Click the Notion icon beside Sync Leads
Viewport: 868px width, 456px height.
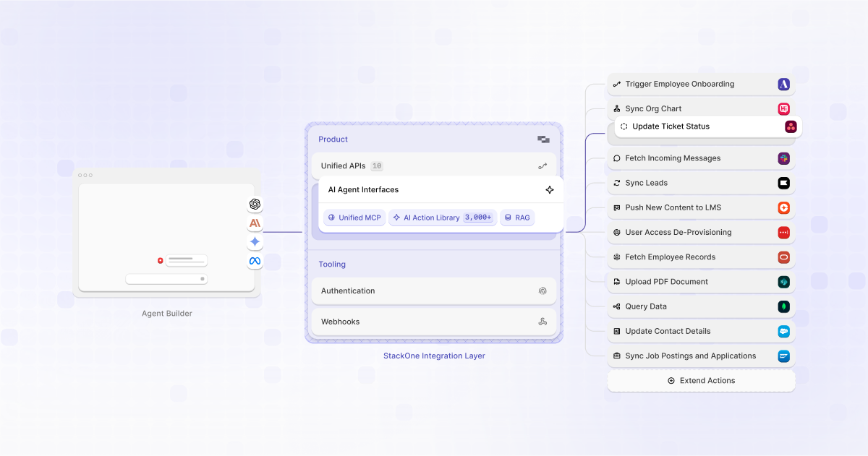783,183
